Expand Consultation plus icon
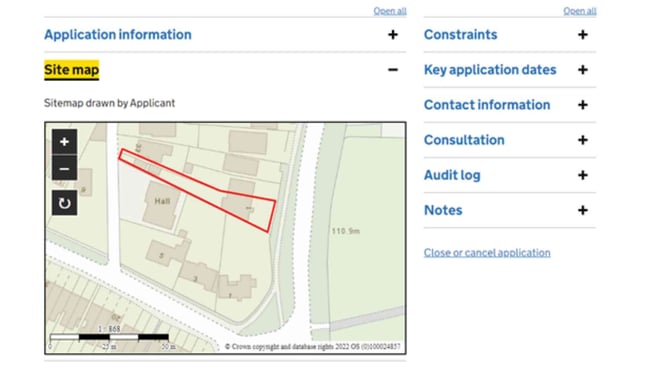The height and width of the screenshot is (365, 650). 582,140
